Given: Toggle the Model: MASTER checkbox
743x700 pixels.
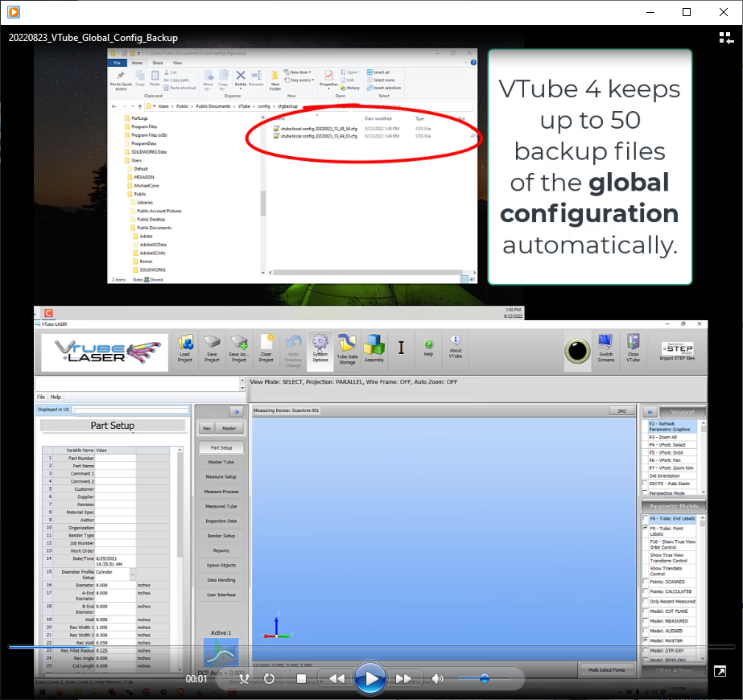Looking at the screenshot, I should pos(646,640).
